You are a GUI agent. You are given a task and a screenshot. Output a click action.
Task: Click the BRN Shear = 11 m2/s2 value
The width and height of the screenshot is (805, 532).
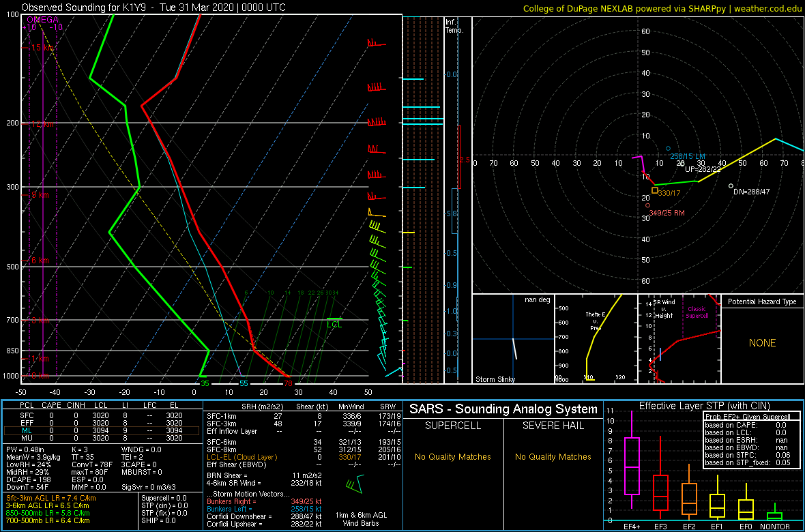(x=264, y=475)
